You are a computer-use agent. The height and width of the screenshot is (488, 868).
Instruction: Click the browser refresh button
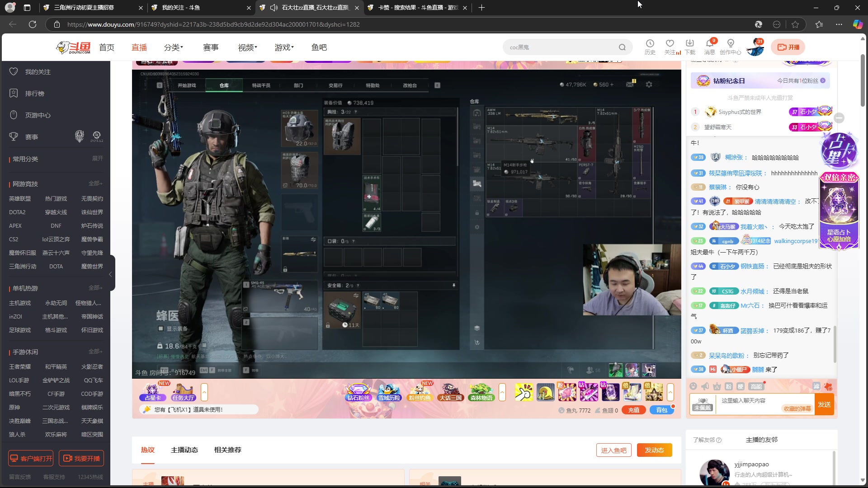point(33,24)
